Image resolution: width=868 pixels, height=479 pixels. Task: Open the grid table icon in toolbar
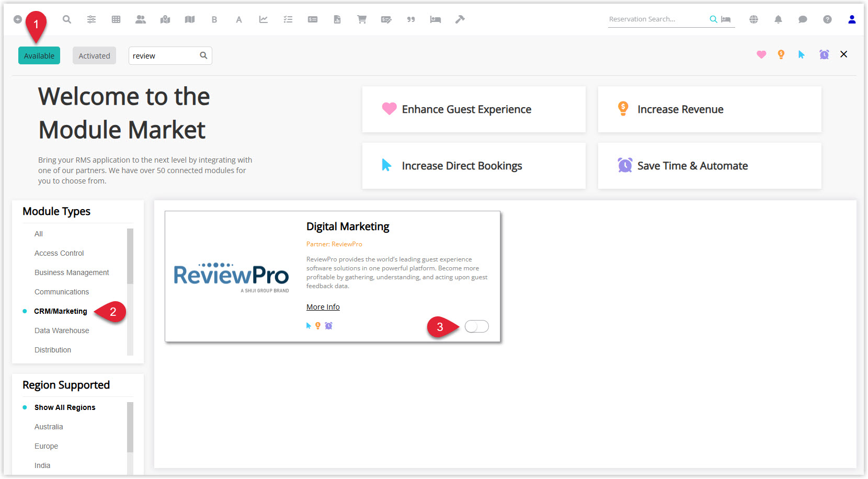click(116, 19)
